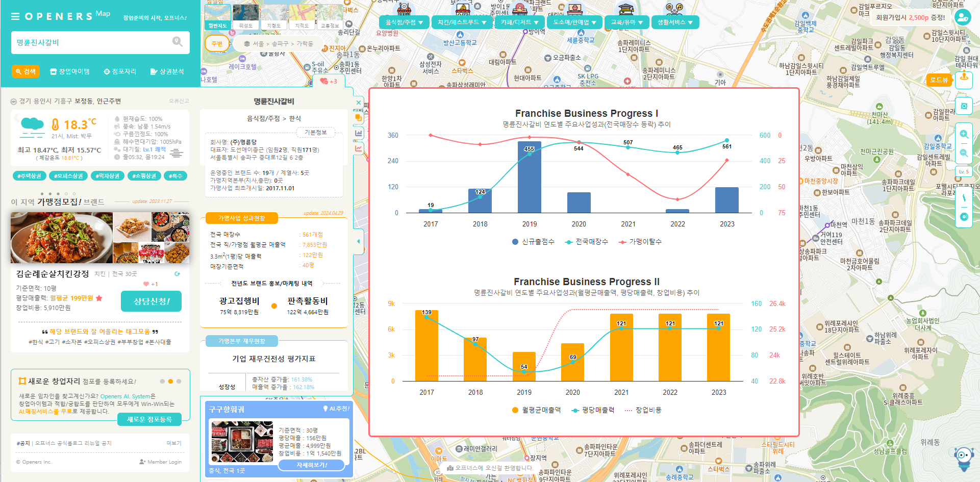Open the 카페/디저트 category dropdown
Viewport: 980px width, 482px height.
tap(520, 22)
